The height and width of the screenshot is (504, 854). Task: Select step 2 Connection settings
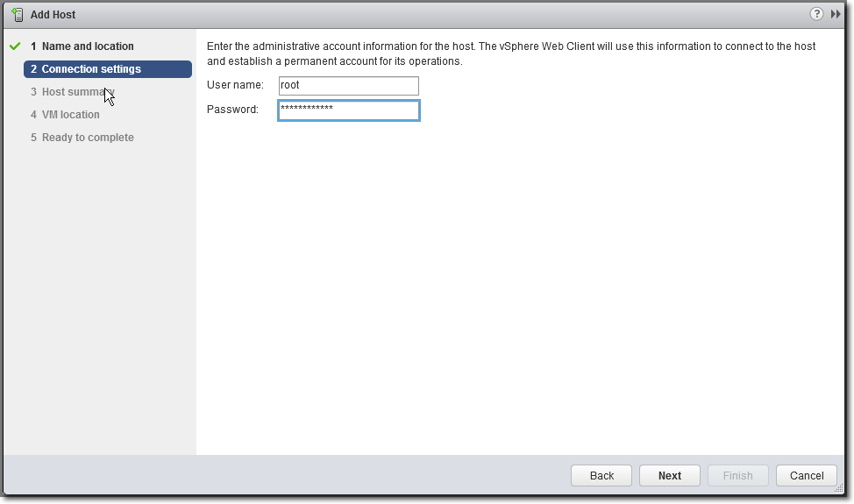(108, 69)
